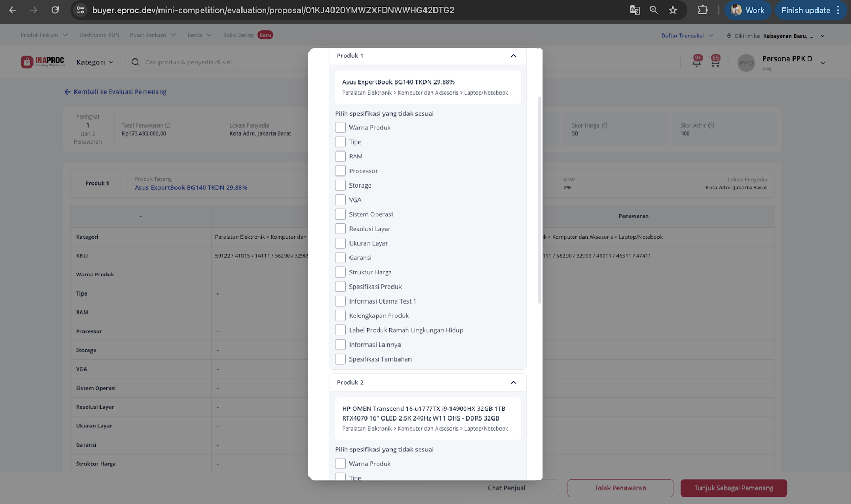Select the Garansi checkbox
The height and width of the screenshot is (504, 851).
tap(340, 257)
